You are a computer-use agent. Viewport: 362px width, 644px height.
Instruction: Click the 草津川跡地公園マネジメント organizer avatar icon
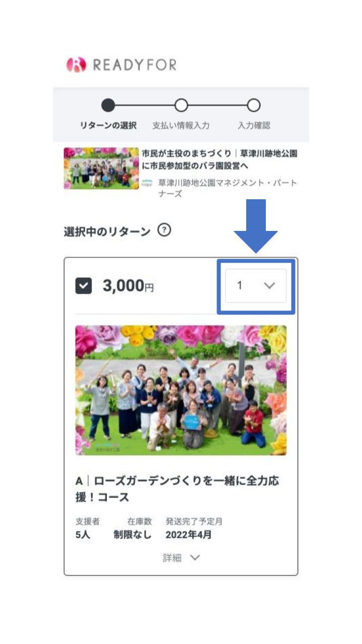click(x=147, y=183)
